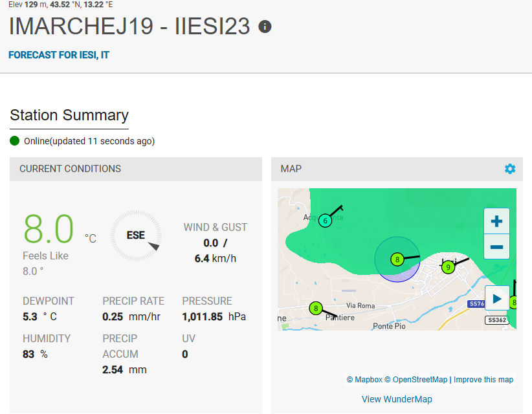Click the ESE wind direction compass

tap(135, 235)
